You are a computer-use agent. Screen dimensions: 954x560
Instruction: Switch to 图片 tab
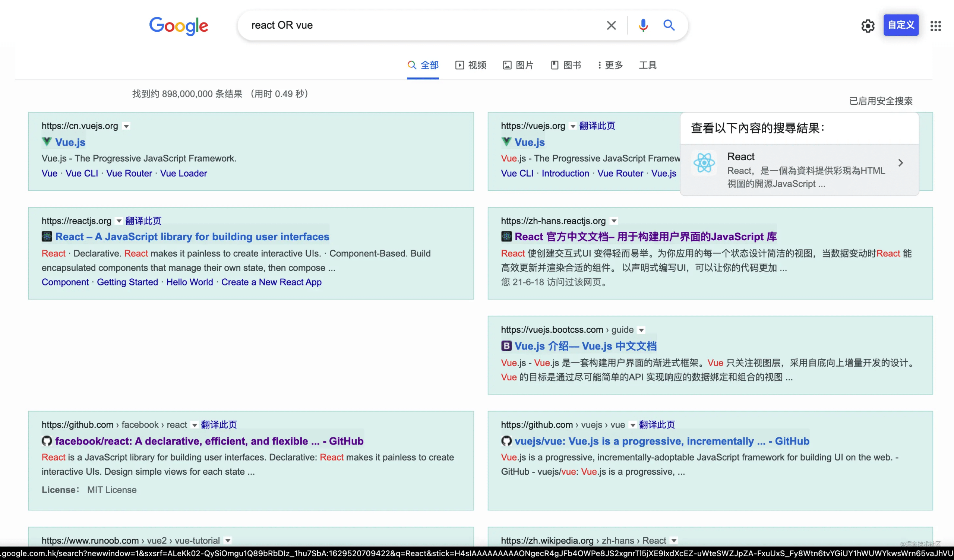coord(518,65)
